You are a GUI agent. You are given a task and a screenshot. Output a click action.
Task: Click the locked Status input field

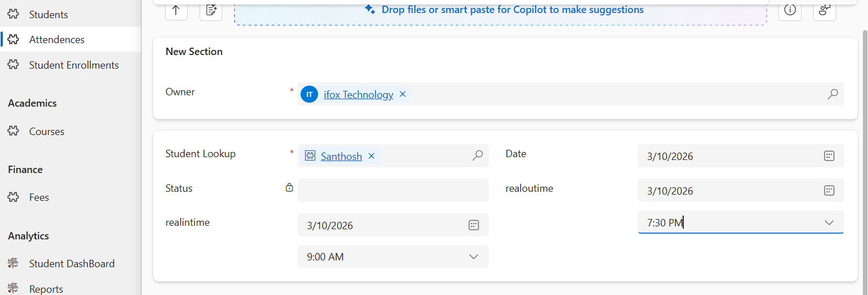392,191
